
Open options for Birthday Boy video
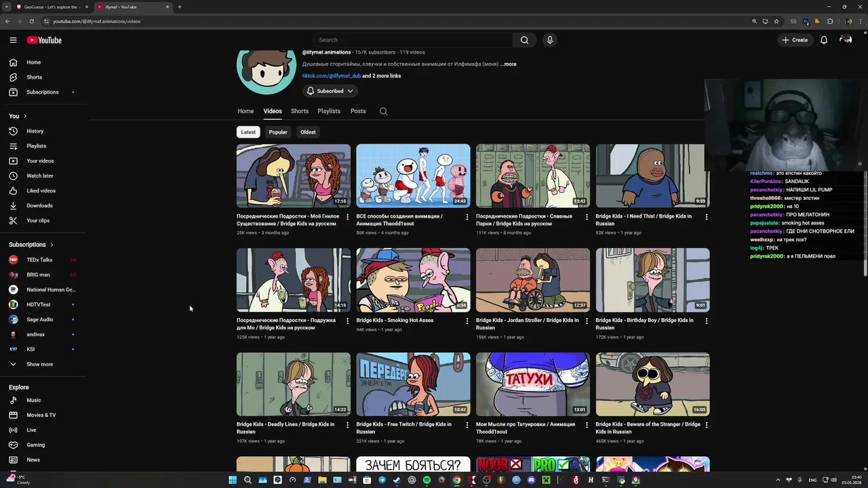click(707, 321)
